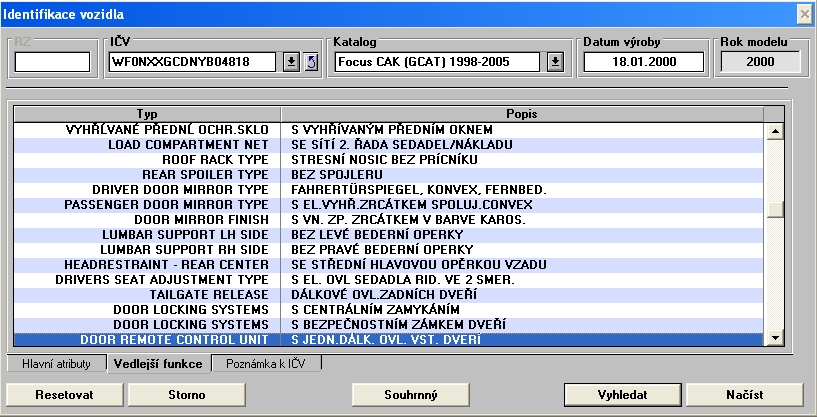The width and height of the screenshot is (817, 417).
Task: Click the RZ input field
Action: [x=52, y=62]
